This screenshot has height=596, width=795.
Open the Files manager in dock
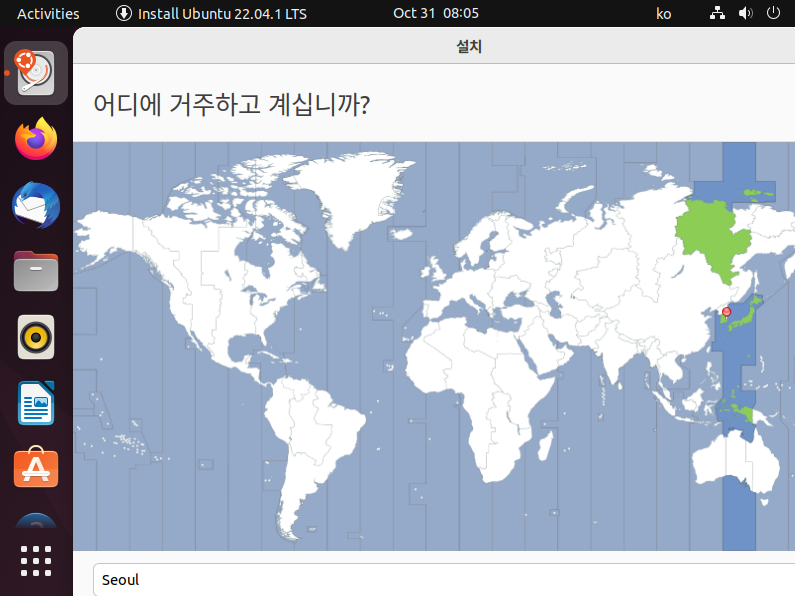[35, 271]
